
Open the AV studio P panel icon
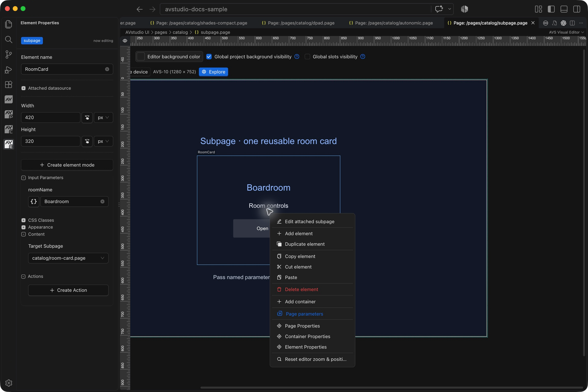(9, 114)
